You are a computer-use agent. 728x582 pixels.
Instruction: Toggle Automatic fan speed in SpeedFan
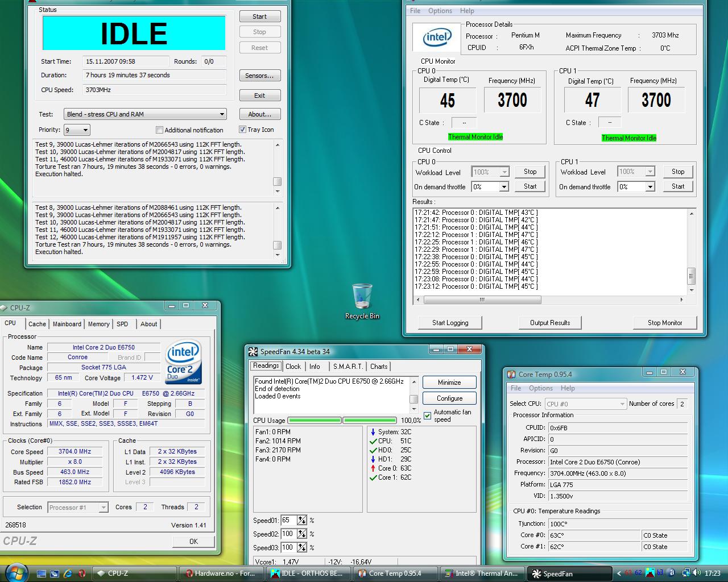click(428, 416)
